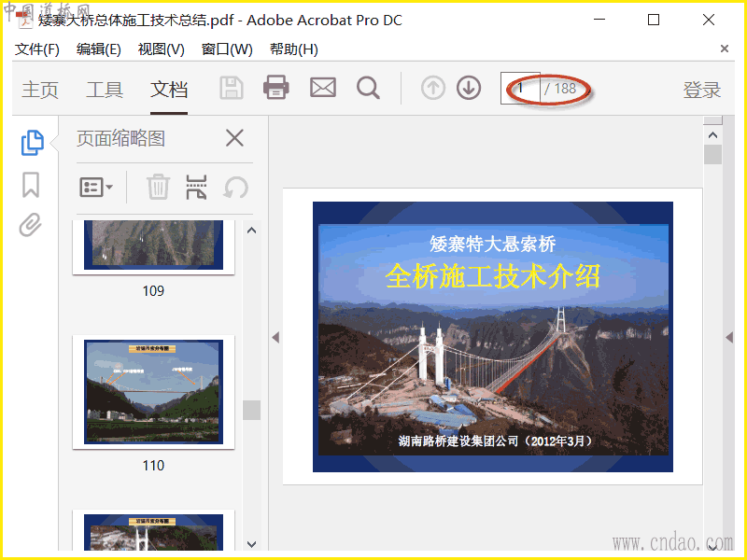Viewport: 747px width, 560px height.
Task: Open the 帮助(H) menu
Action: 294,49
